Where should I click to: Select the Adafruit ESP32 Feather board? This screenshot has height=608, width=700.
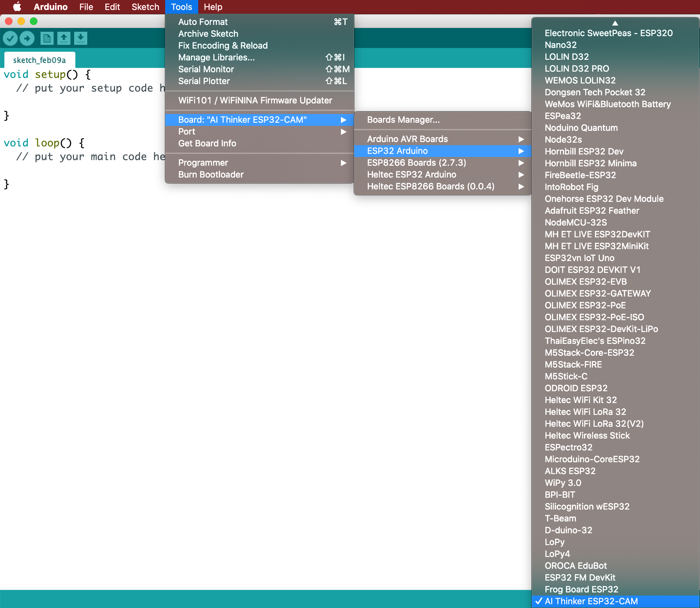(x=616, y=211)
